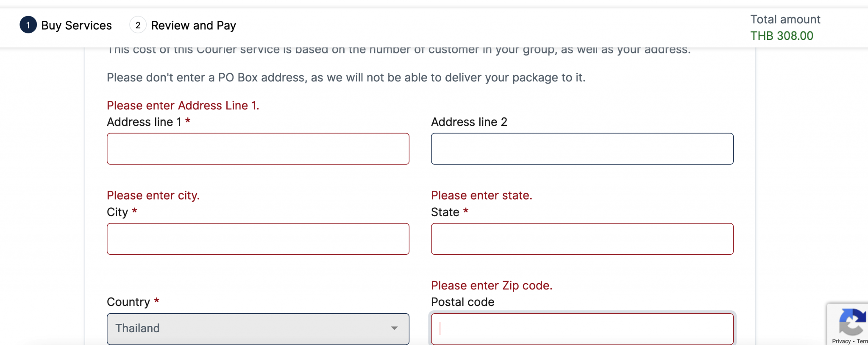The width and height of the screenshot is (868, 345).
Task: Go to Buy Services step
Action: tap(76, 25)
